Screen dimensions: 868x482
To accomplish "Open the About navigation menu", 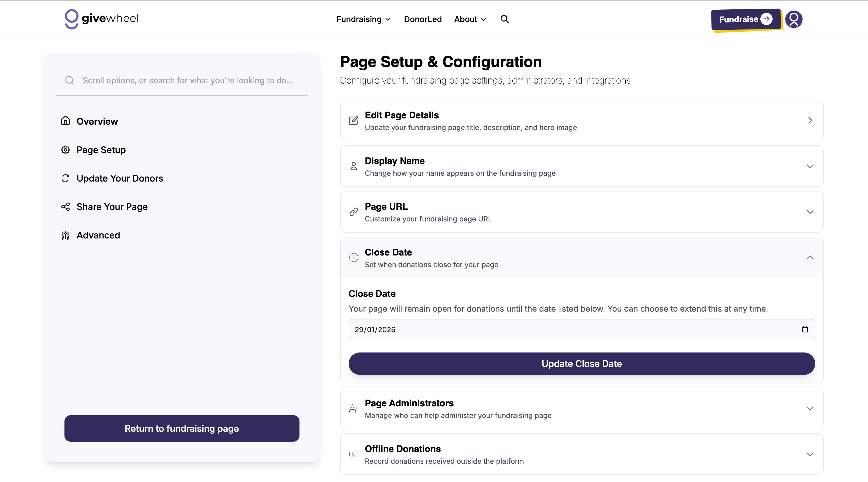I will point(470,19).
